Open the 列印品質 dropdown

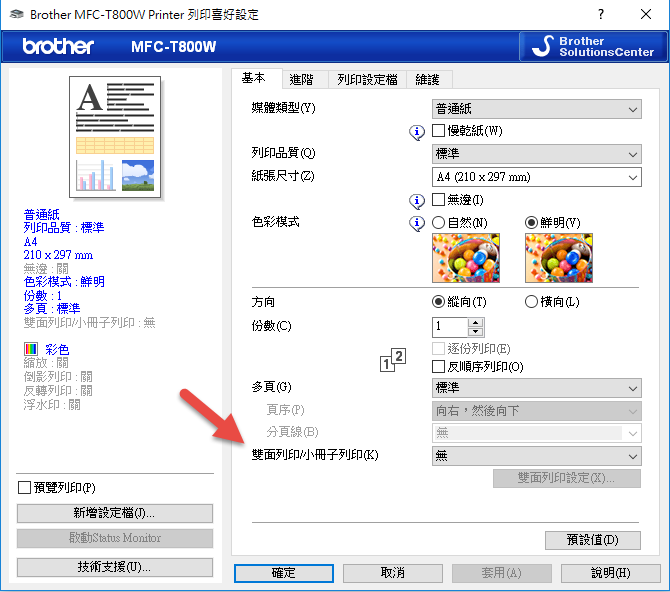pos(537,154)
